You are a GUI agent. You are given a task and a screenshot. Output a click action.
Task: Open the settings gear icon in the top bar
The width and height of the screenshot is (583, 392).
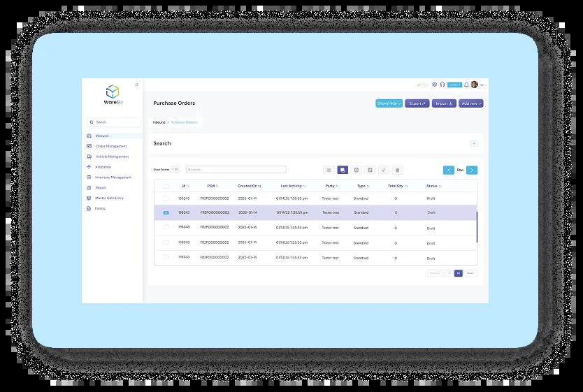[434, 85]
